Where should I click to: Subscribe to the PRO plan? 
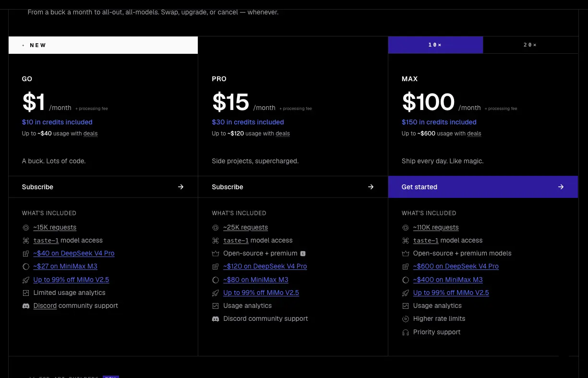tap(293, 187)
